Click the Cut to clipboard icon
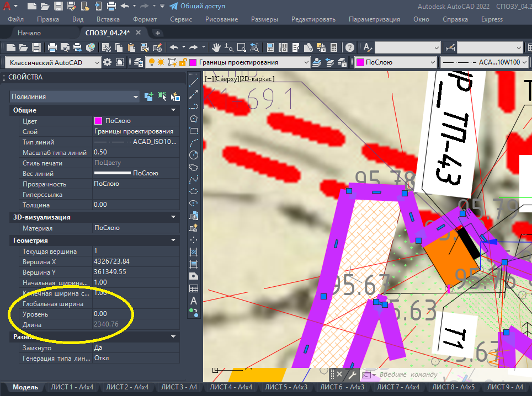 pyautogui.click(x=107, y=48)
